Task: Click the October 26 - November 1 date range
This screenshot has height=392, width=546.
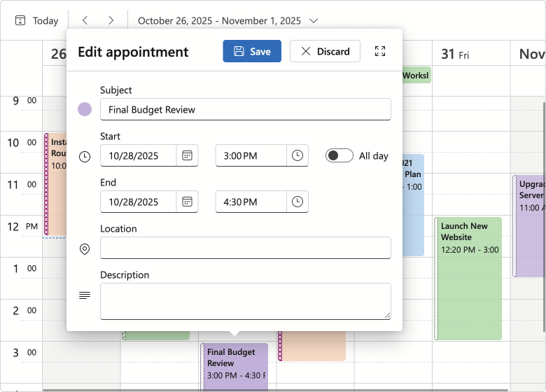Action: click(x=219, y=21)
